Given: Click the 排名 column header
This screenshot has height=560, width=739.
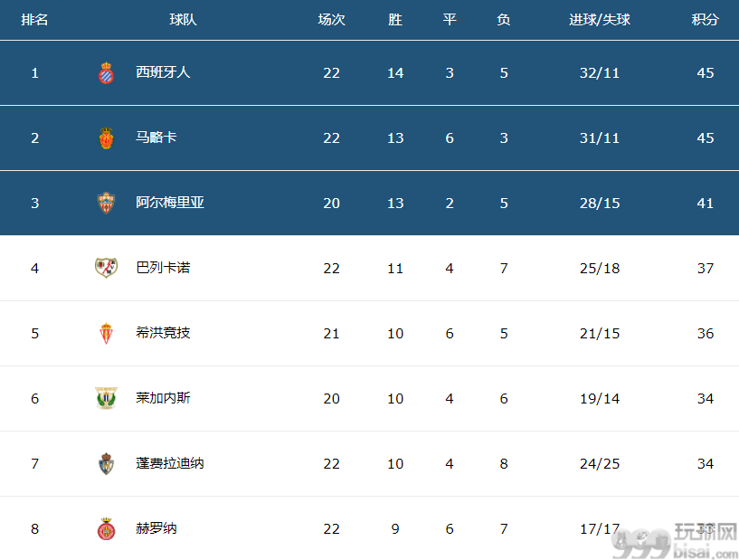Looking at the screenshot, I should click(34, 19).
